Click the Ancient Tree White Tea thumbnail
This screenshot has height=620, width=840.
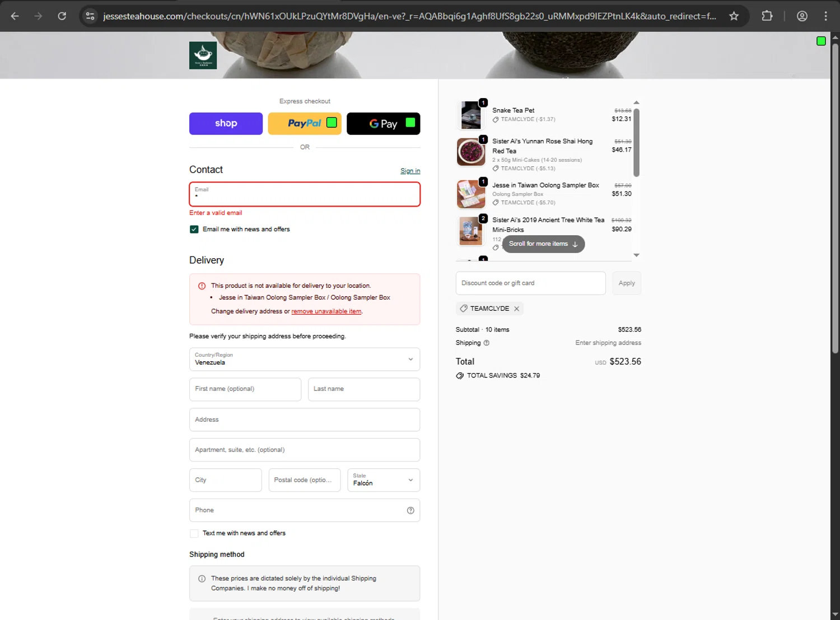(471, 231)
